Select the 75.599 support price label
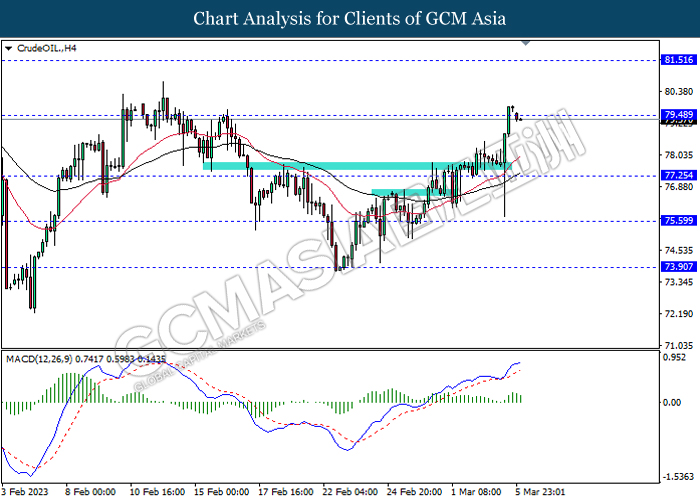The height and width of the screenshot is (500, 700). [679, 221]
